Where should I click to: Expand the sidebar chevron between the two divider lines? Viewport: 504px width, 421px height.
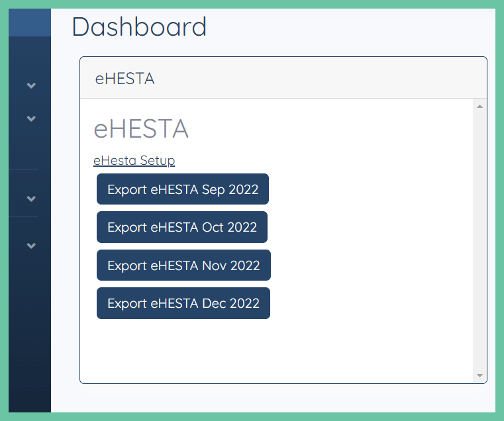(x=31, y=199)
